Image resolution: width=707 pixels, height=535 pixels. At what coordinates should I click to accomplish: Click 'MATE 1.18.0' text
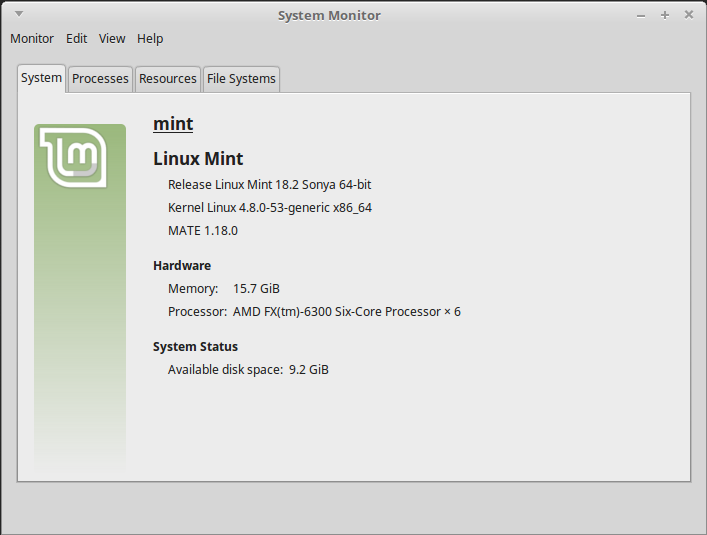[x=202, y=231]
